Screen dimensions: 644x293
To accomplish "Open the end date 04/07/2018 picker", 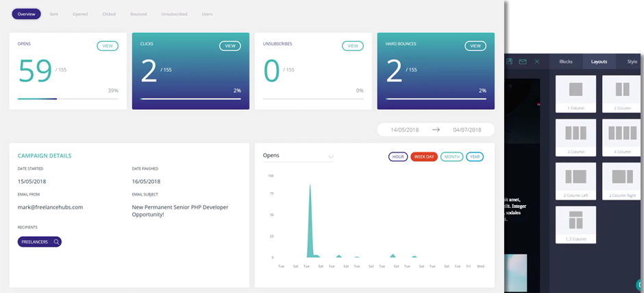I will [x=467, y=130].
